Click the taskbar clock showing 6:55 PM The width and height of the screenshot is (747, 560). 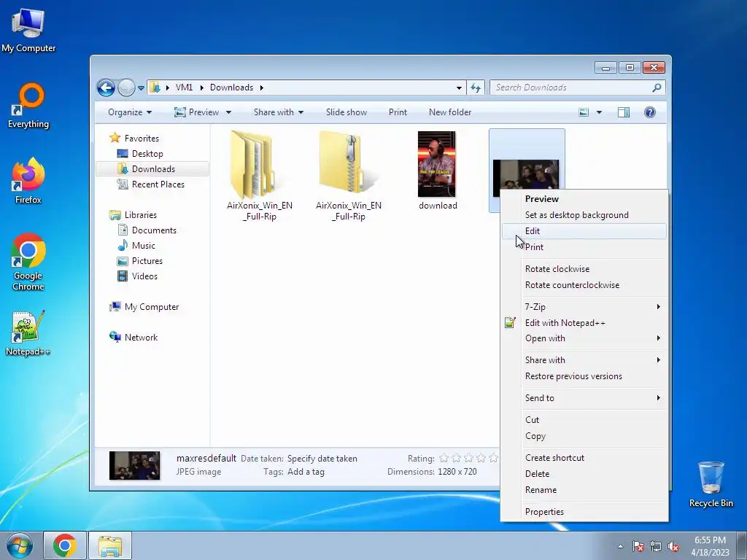(710, 546)
